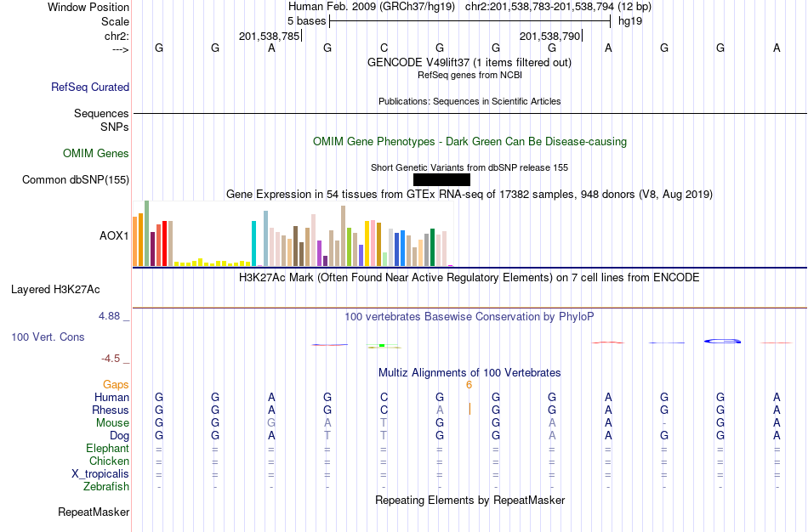The width and height of the screenshot is (808, 532).
Task: Click the -4.5 PhyloP lower scale value
Action: pos(111,359)
